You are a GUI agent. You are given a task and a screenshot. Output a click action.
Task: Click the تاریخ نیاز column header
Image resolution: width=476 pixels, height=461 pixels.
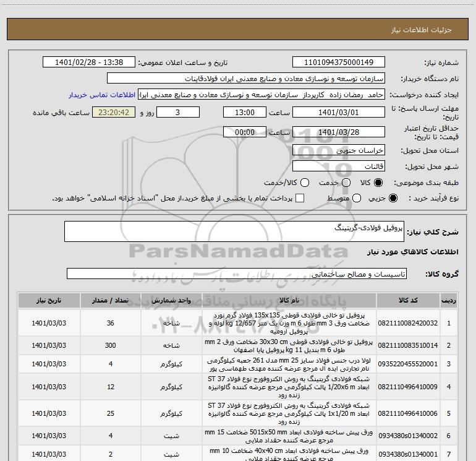coord(49,301)
